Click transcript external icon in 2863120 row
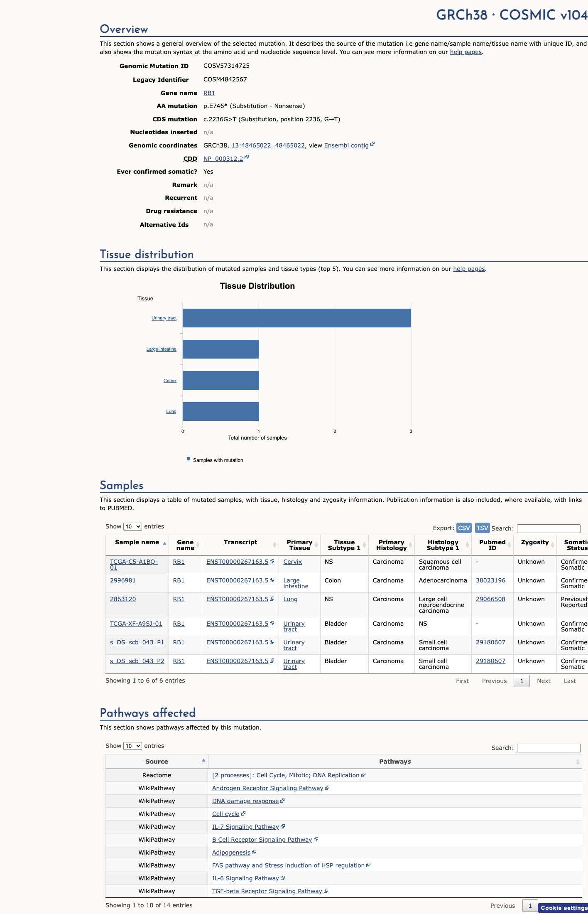 pyautogui.click(x=272, y=599)
